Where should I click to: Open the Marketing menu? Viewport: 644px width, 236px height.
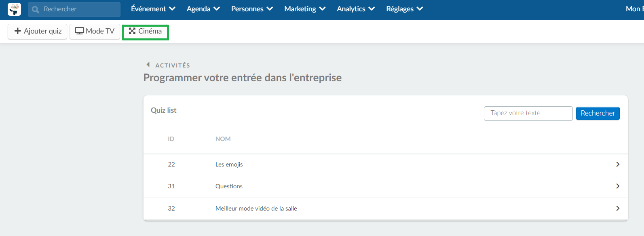(305, 9)
